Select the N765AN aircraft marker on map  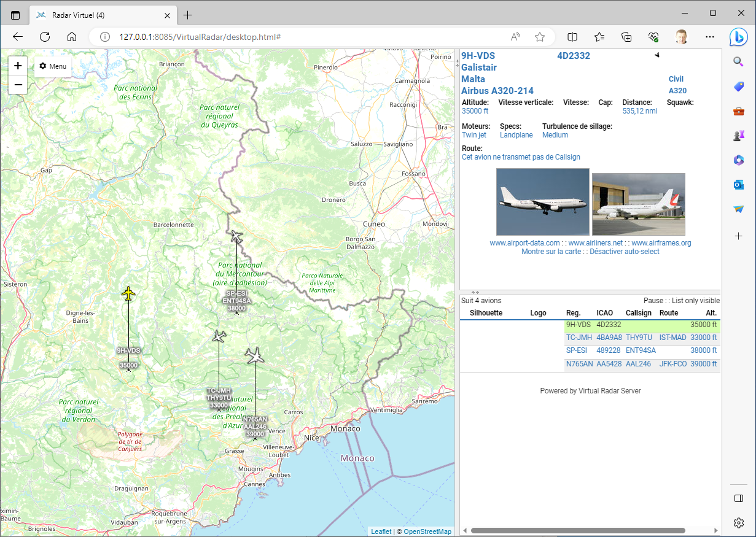coord(254,355)
